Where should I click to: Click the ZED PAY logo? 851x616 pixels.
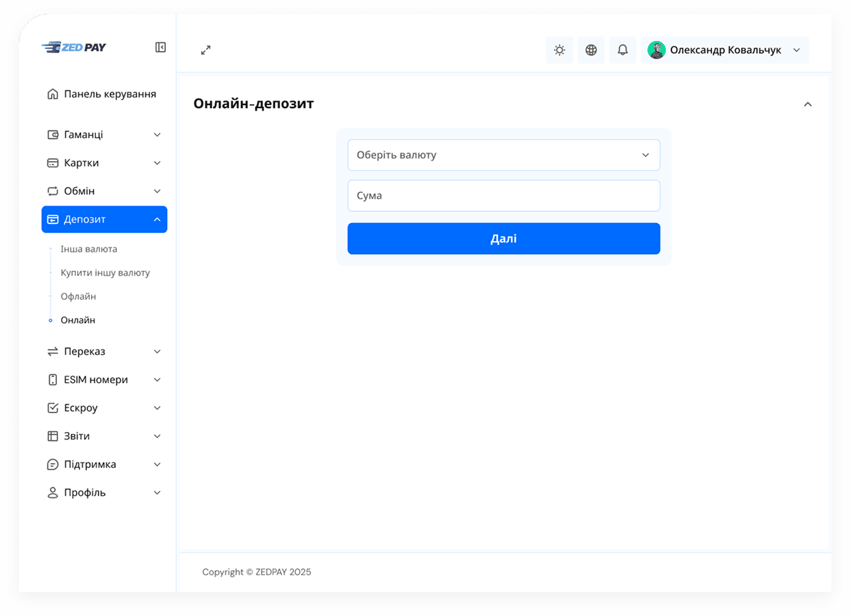pyautogui.click(x=74, y=47)
